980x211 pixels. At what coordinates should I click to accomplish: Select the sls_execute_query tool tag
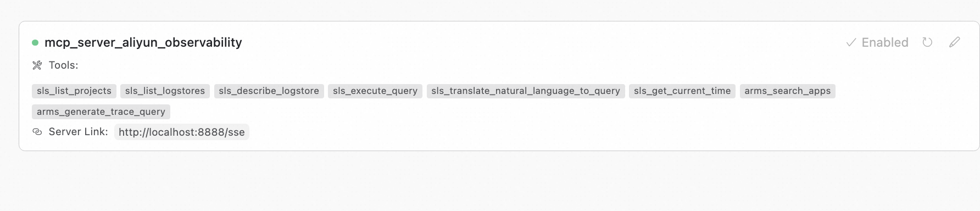click(x=375, y=91)
